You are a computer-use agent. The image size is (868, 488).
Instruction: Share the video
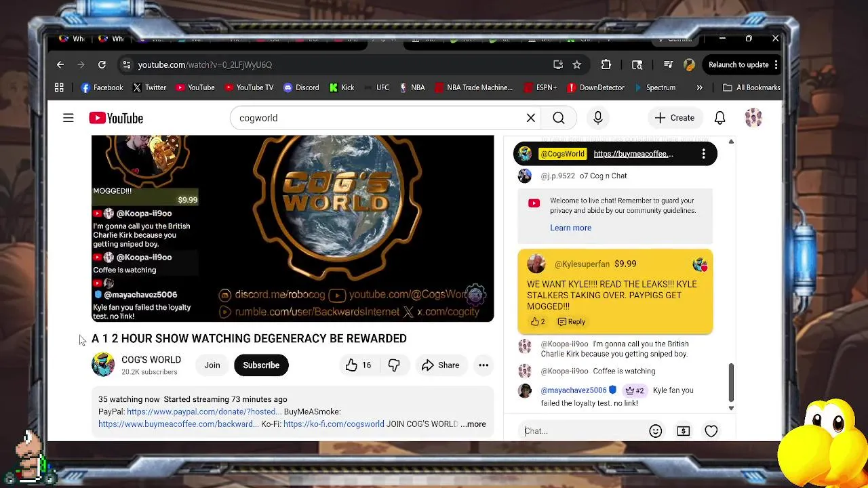[440, 365]
